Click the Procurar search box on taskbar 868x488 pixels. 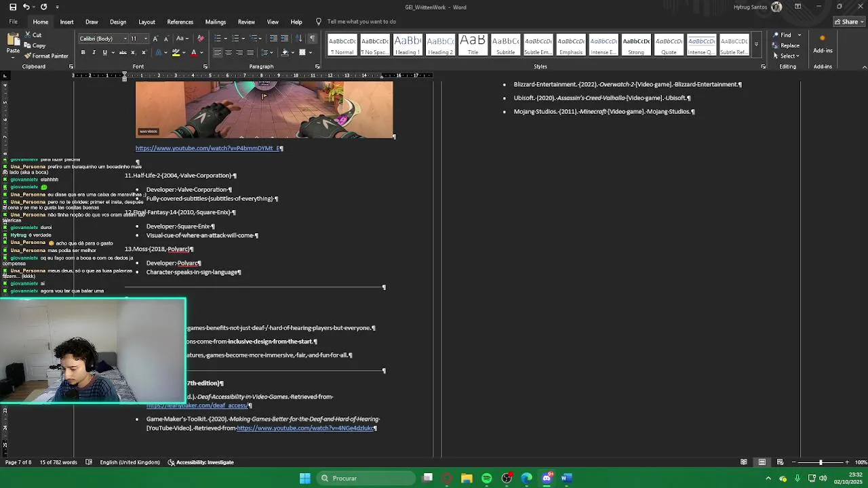366,479
